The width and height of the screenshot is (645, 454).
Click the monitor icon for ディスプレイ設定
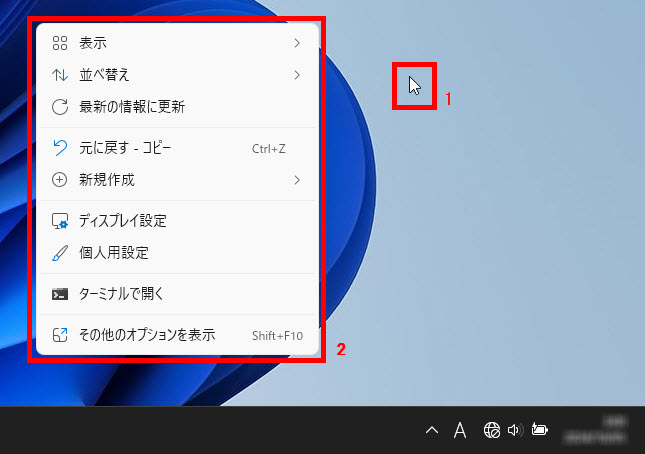[59, 221]
